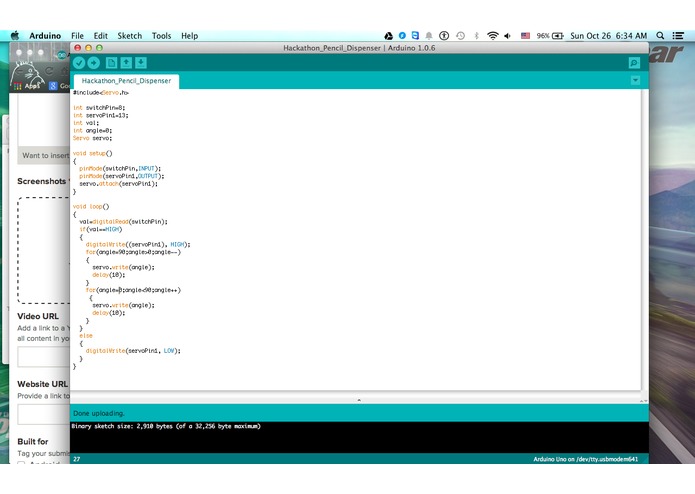This screenshot has height=494, width=695.
Task: Click the US flag input source icon
Action: point(525,36)
